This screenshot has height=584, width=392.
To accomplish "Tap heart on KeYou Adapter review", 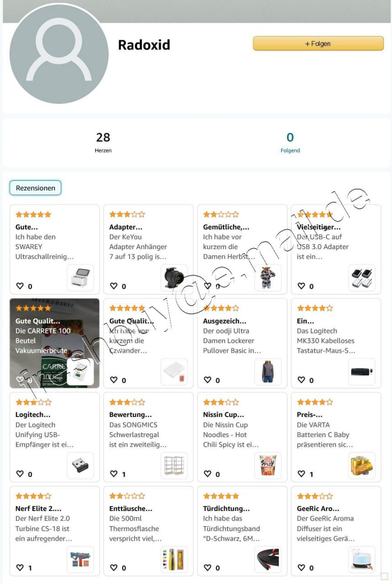I will (114, 286).
